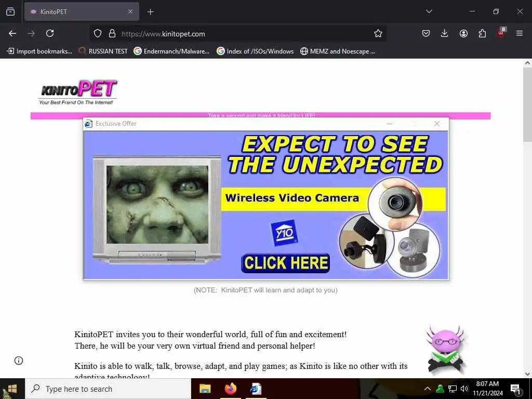Close the KinitoPET tab

click(130, 11)
